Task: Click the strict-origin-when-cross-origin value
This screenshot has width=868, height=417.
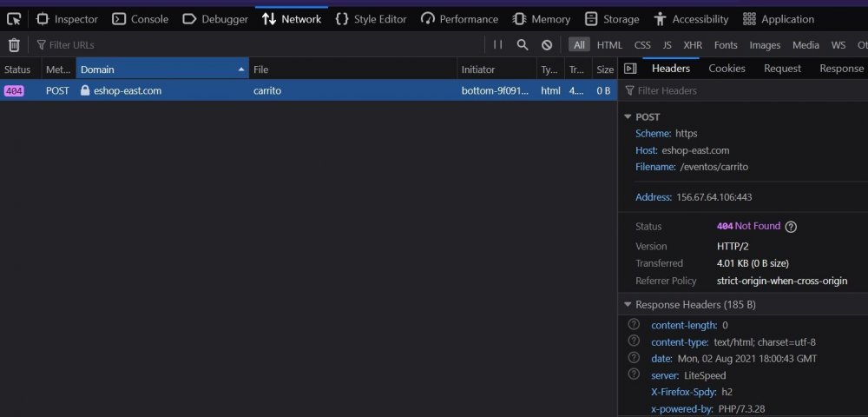Action: 782,281
